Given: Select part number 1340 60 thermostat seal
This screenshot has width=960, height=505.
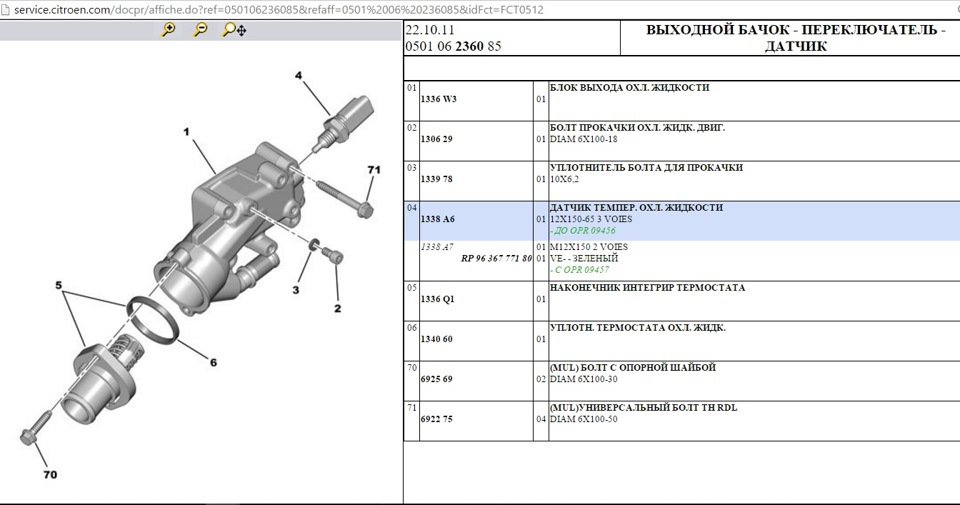Looking at the screenshot, I should pyautogui.click(x=437, y=339).
